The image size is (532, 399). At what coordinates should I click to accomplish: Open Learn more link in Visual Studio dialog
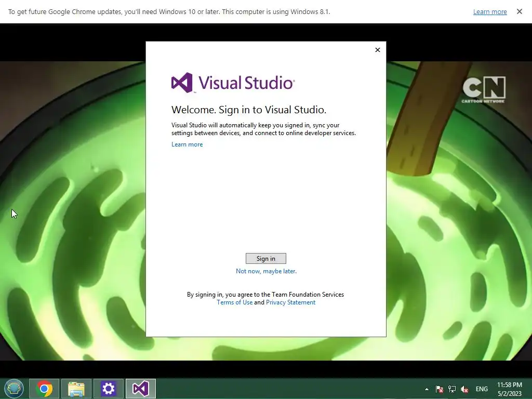[x=187, y=144]
